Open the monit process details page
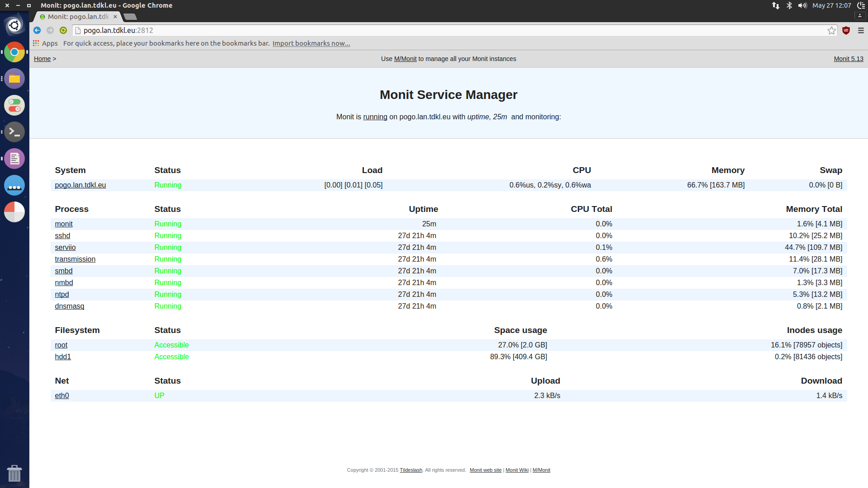Viewport: 868px width, 488px height. pos(64,224)
